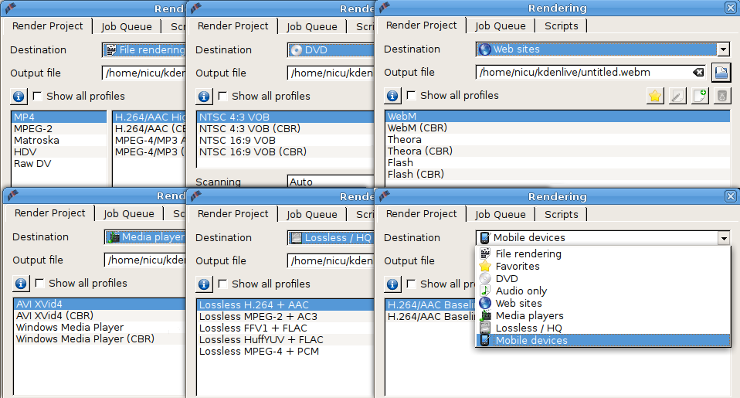Browse output file folder icon

(x=721, y=72)
